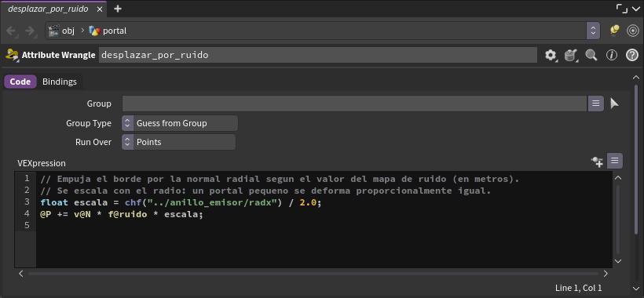The height and width of the screenshot is (298, 644).
Task: Close the desplazar_por_ruido tab
Action: [x=100, y=9]
